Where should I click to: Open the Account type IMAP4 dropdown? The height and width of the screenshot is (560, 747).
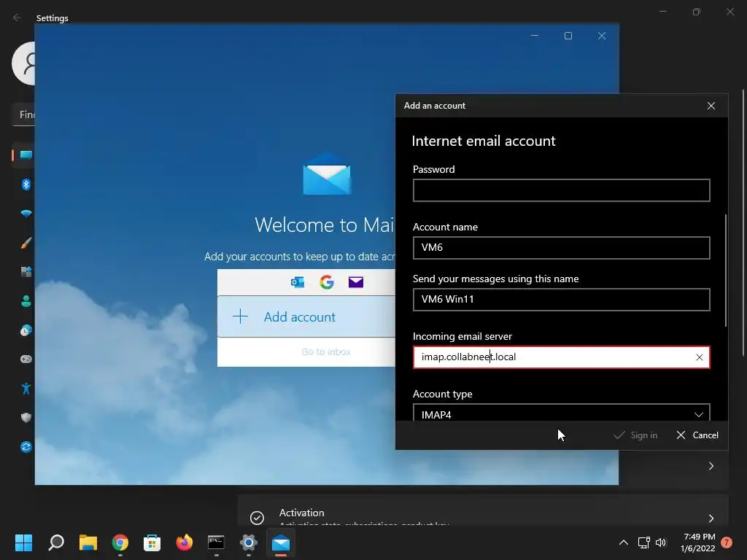[561, 413]
